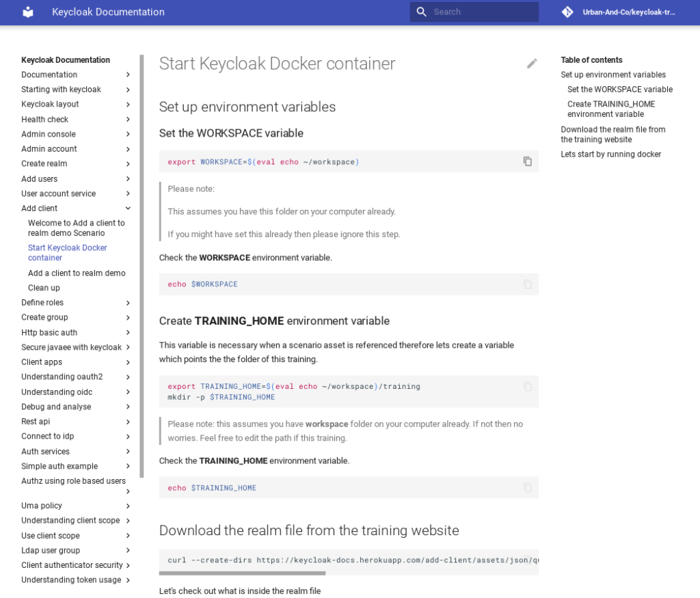Expand the Keycloak layout chevron
Viewport: 700px width, 598px height.
tap(128, 105)
